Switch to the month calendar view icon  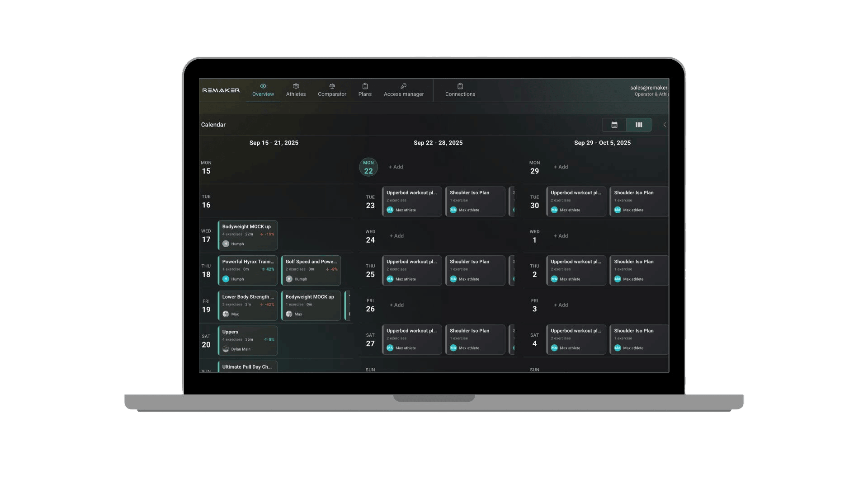point(614,125)
